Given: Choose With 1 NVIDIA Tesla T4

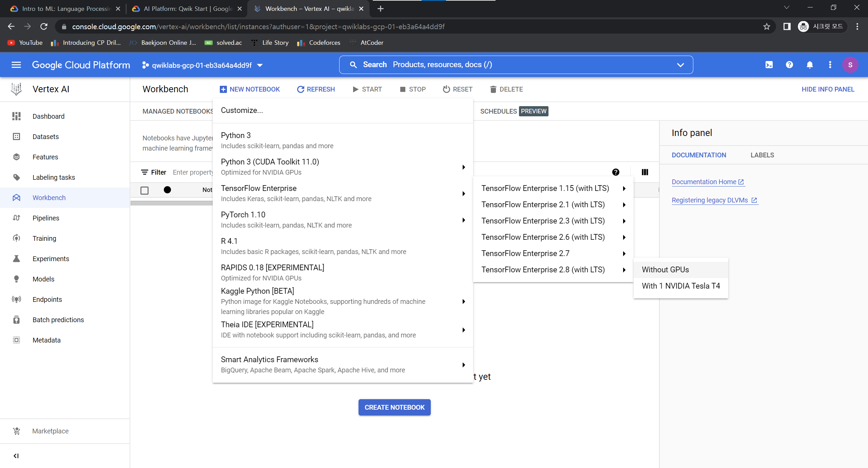Looking at the screenshot, I should point(680,286).
